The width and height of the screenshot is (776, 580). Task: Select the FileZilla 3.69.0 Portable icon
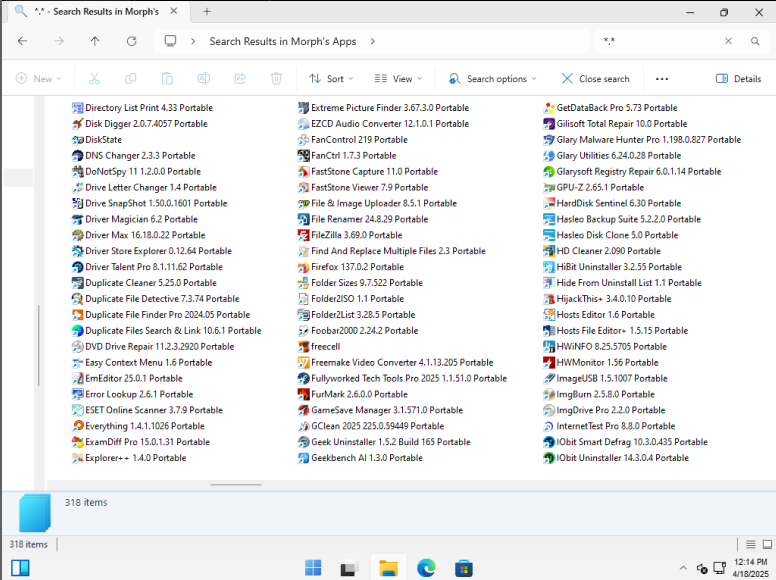303,235
